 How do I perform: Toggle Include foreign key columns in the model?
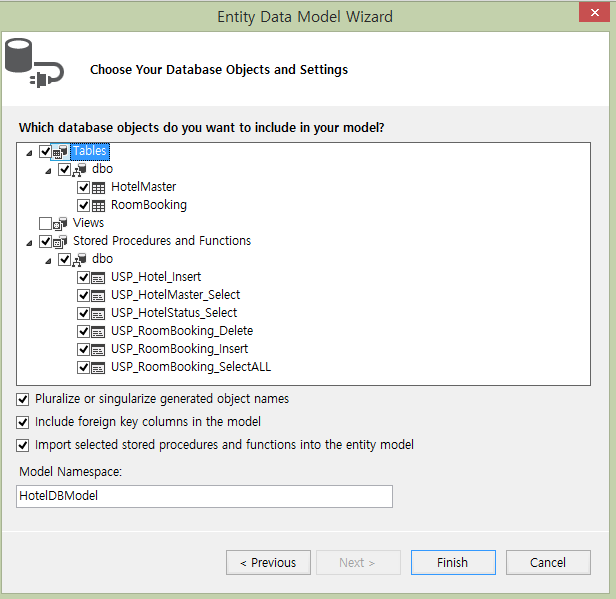pos(23,422)
